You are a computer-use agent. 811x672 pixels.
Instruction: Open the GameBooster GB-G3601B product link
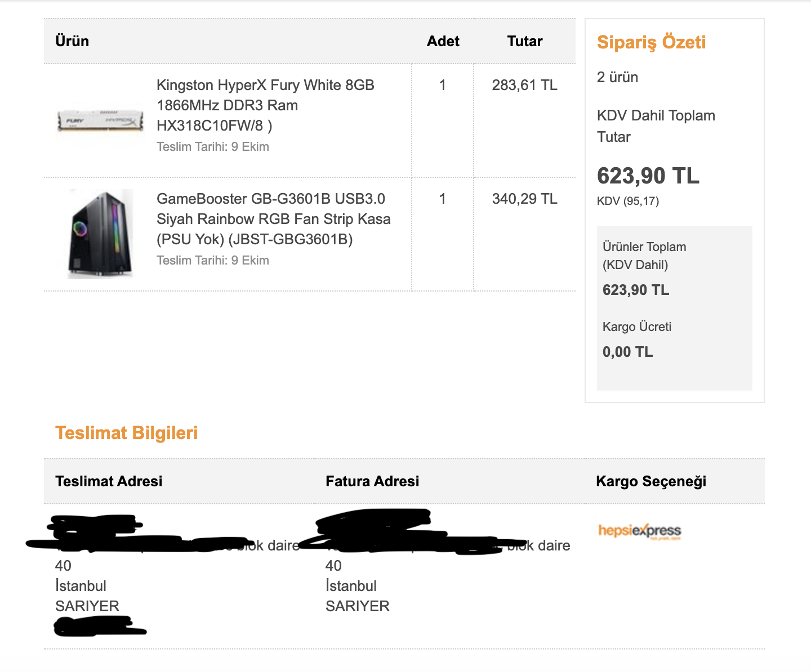pyautogui.click(x=273, y=219)
